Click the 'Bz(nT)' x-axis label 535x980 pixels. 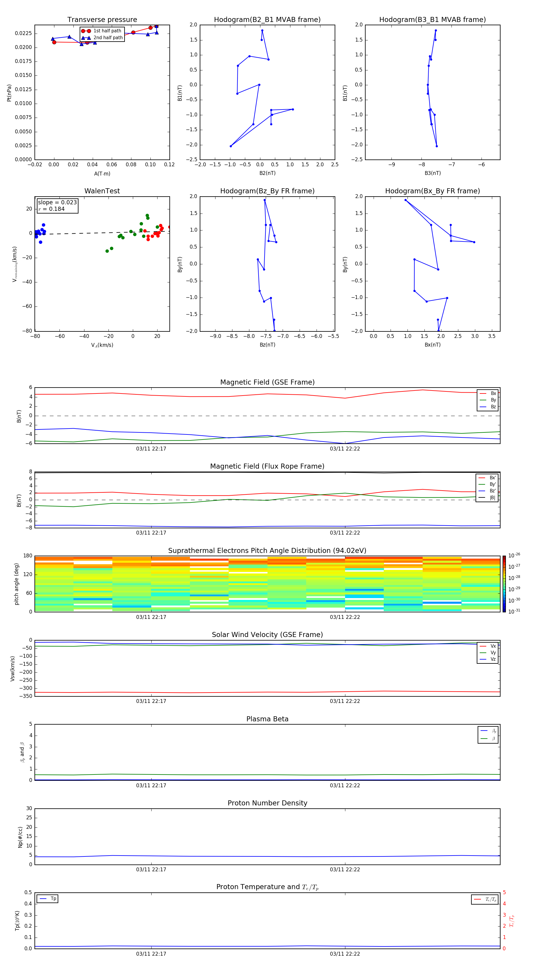coord(267,345)
